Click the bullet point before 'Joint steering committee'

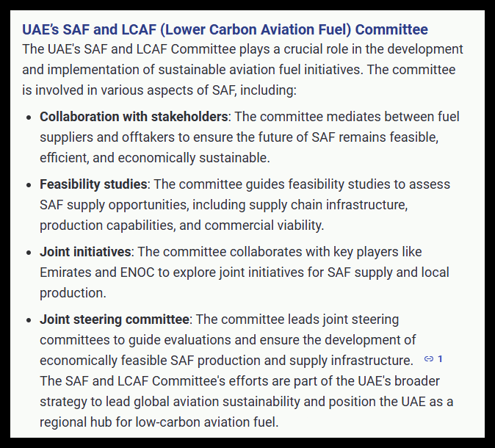[x=28, y=320]
